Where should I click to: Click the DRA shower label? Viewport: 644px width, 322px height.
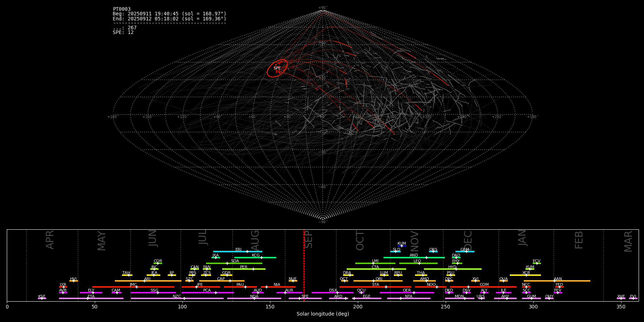(x=347, y=273)
